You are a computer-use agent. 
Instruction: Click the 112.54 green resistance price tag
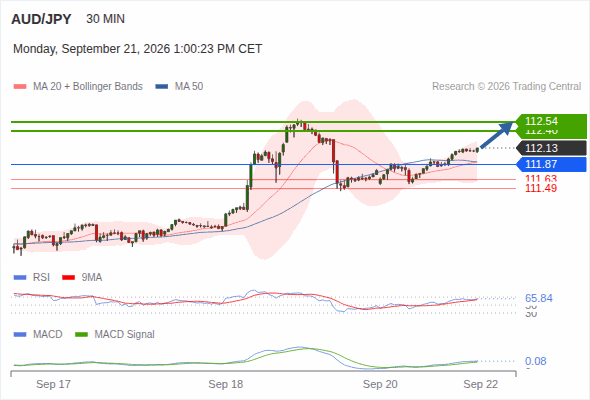[551, 121]
